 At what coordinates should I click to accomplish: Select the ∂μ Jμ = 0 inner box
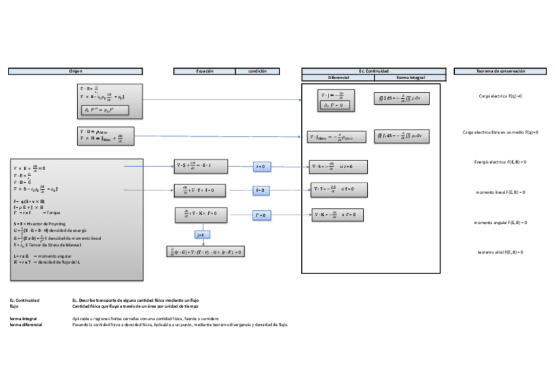click(335, 105)
